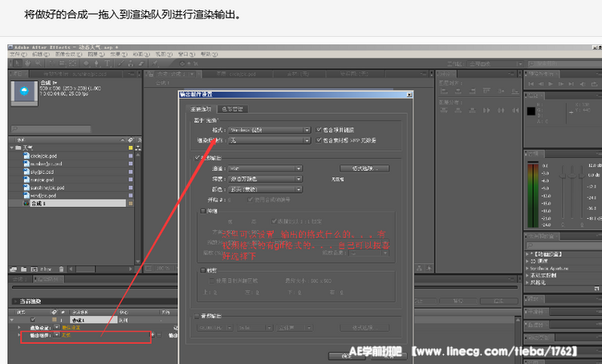This screenshot has width=602, height=364.
Task: Click the 确定 OK button
Action: 347,356
